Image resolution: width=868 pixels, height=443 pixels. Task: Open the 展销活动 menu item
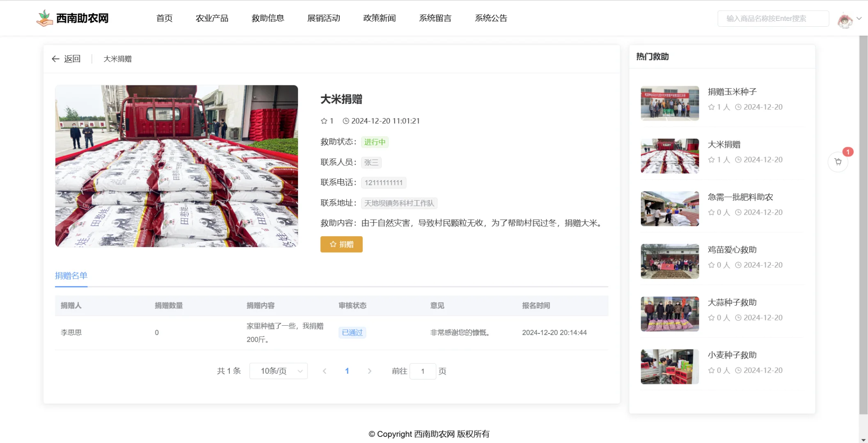pyautogui.click(x=323, y=18)
